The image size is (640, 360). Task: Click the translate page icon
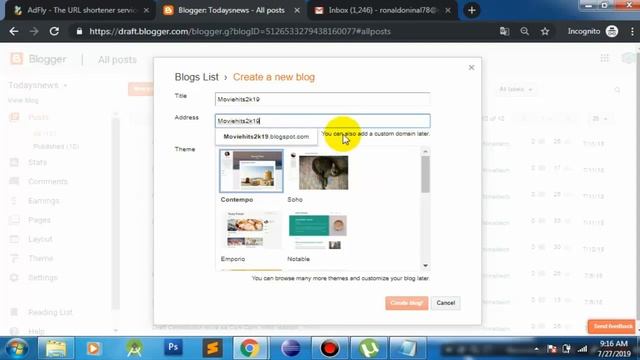tap(504, 31)
